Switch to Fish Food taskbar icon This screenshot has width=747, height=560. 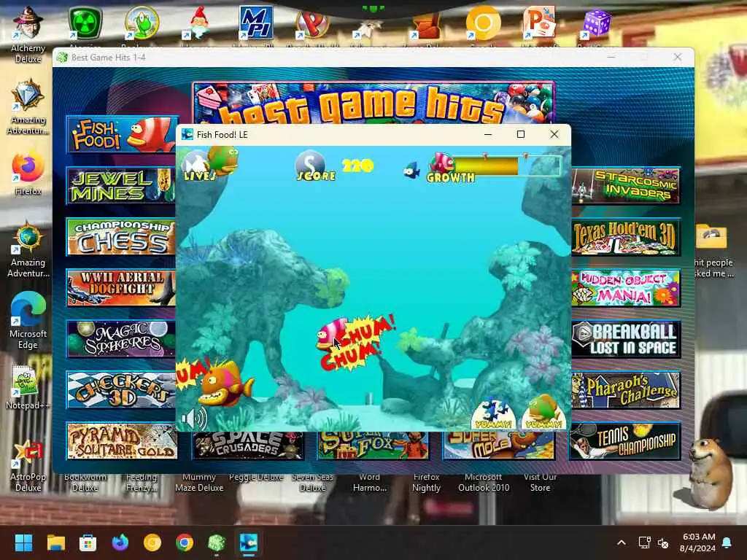pos(249,542)
